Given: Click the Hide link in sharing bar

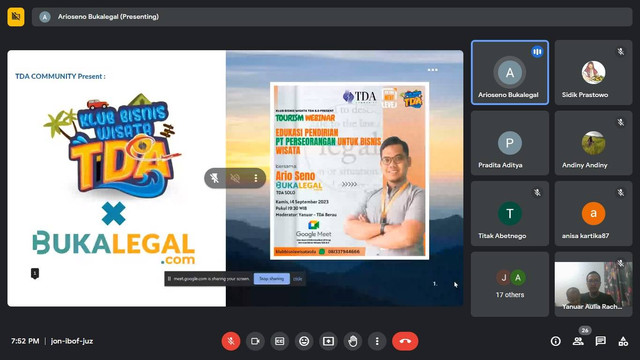Looking at the screenshot, I should (x=298, y=279).
